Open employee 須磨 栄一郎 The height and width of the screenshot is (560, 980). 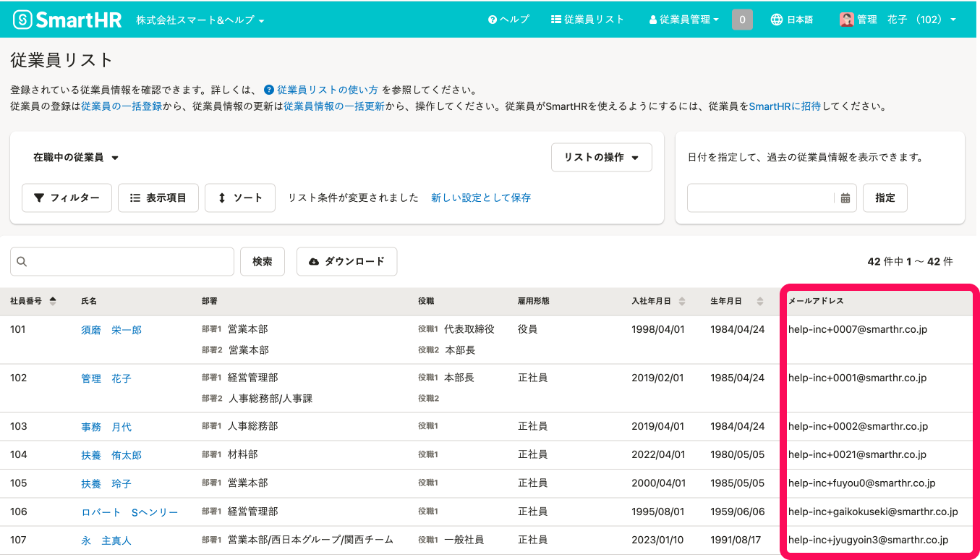click(111, 330)
